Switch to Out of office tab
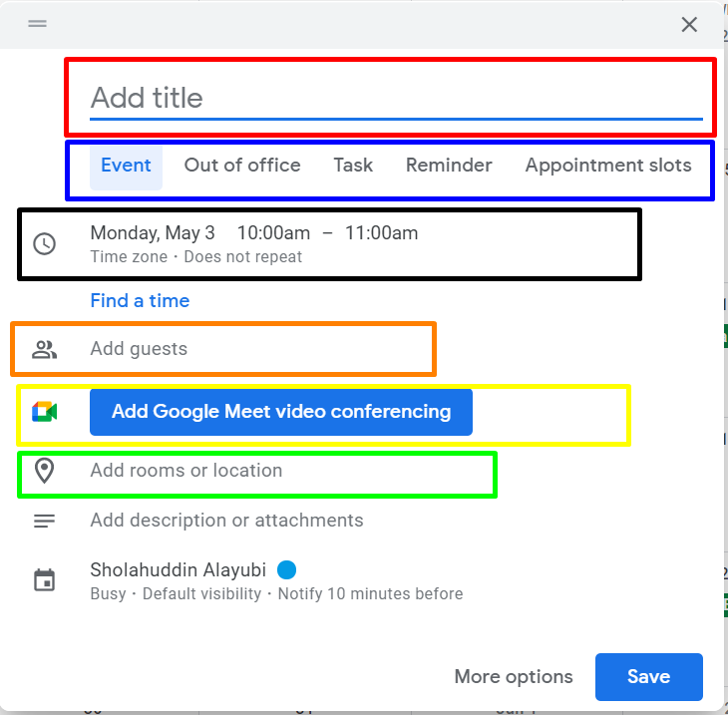The image size is (728, 715). point(242,166)
